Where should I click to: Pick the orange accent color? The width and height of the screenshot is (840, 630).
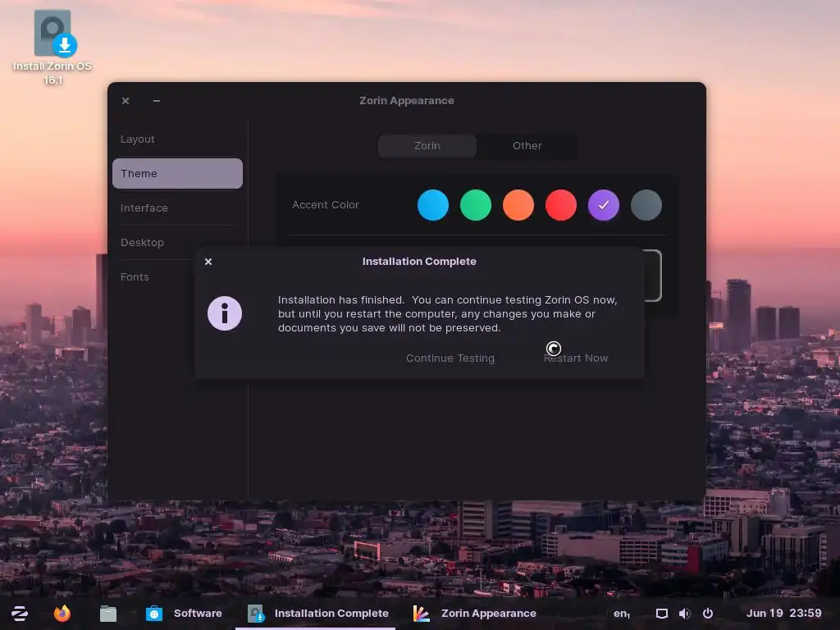tap(518, 204)
